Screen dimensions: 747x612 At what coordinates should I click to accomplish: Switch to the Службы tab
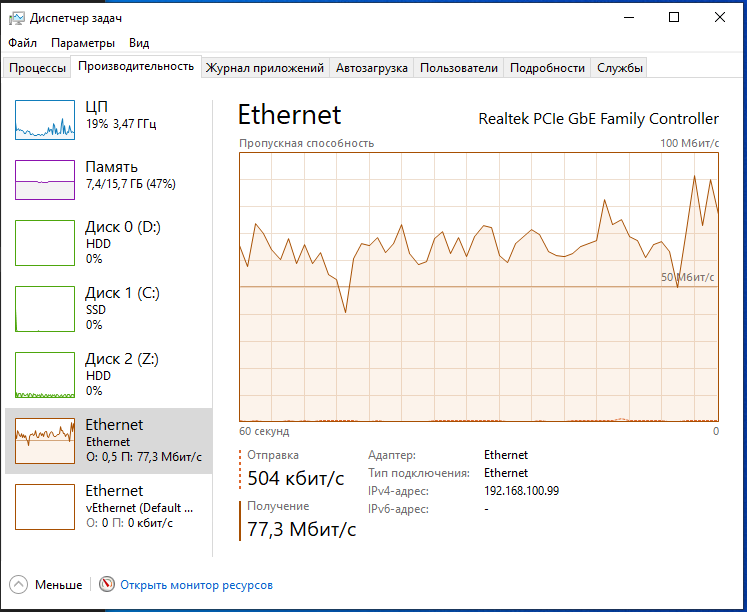coord(620,68)
